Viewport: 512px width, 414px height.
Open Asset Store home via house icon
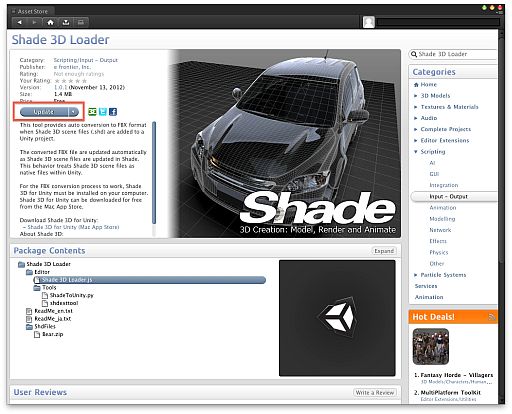[51, 22]
